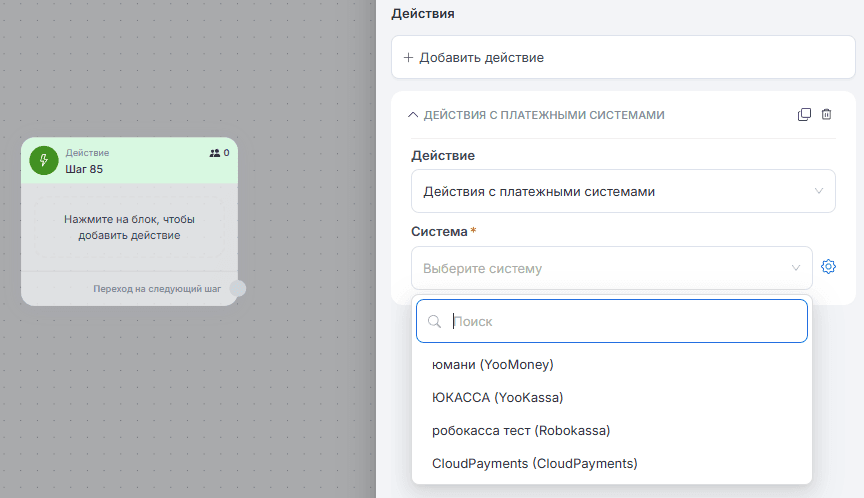
Task: Open the Действие dropdown
Action: pyautogui.click(x=623, y=191)
